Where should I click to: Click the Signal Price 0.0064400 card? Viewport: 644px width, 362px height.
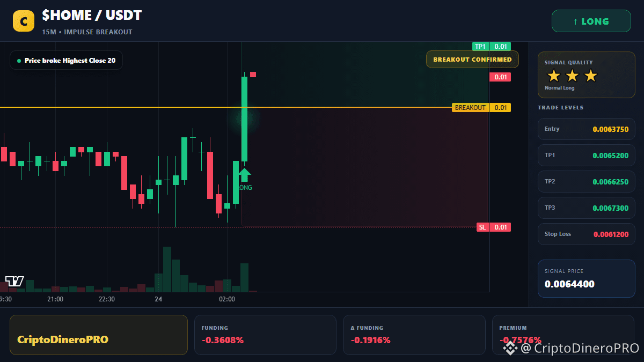[586, 279]
